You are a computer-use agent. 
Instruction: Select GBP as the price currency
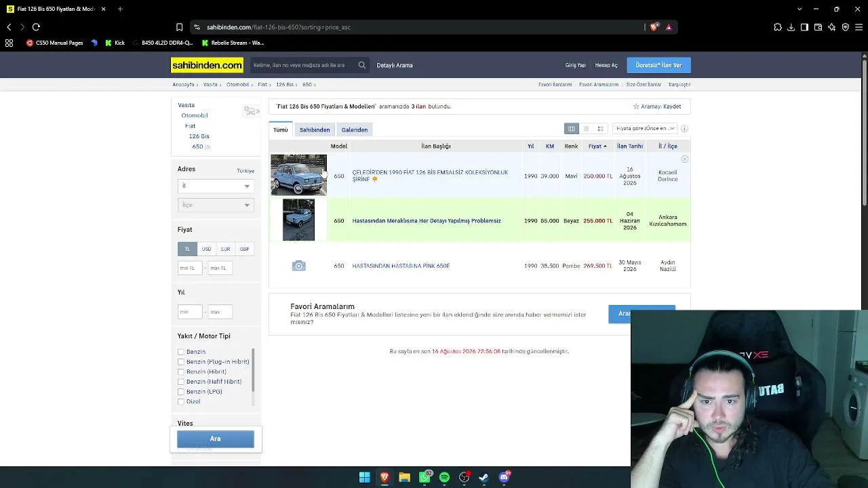(x=244, y=249)
